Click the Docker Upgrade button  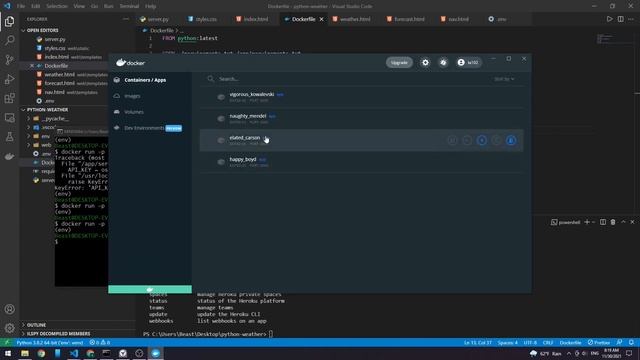(399, 62)
